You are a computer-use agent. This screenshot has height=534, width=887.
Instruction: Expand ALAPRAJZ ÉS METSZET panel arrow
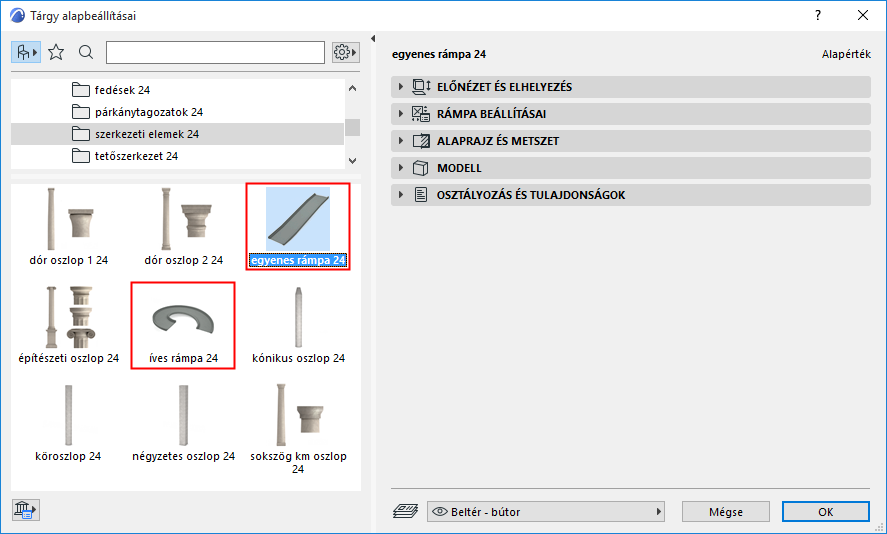tap(401, 141)
